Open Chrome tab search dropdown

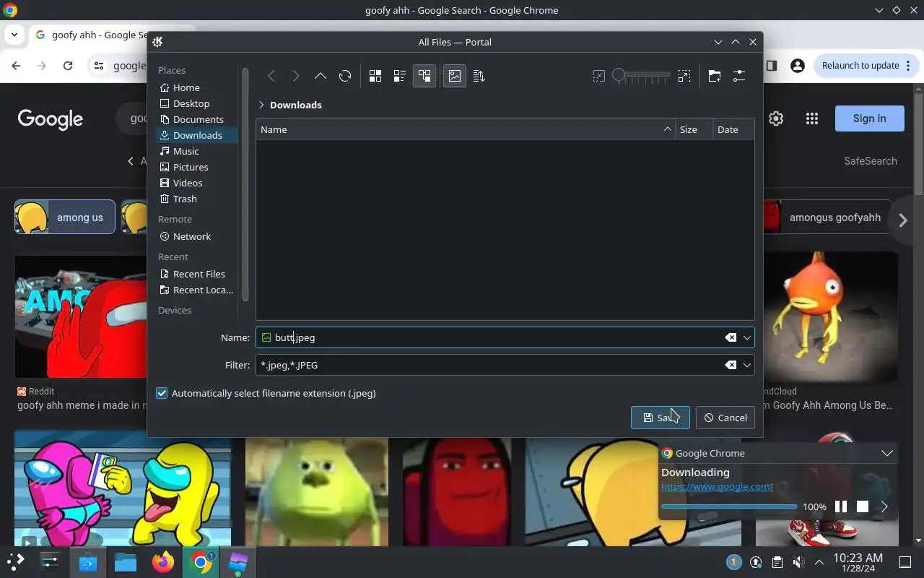(14, 35)
